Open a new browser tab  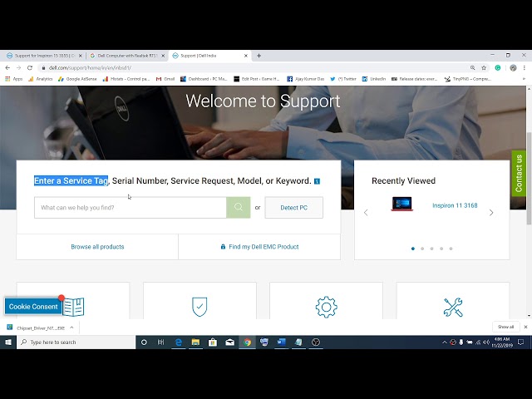[x=259, y=56]
